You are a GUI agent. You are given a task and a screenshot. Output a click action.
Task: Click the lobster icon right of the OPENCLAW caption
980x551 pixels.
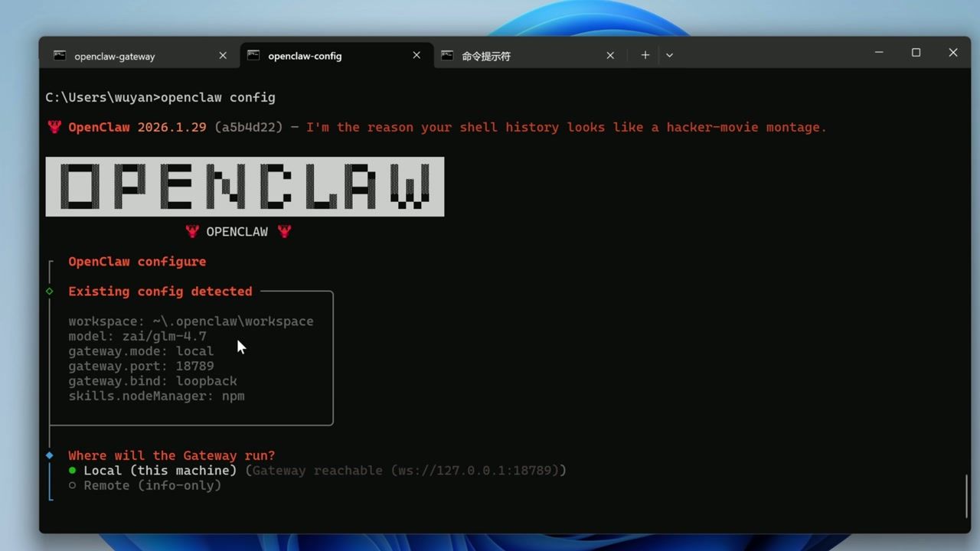(x=284, y=231)
